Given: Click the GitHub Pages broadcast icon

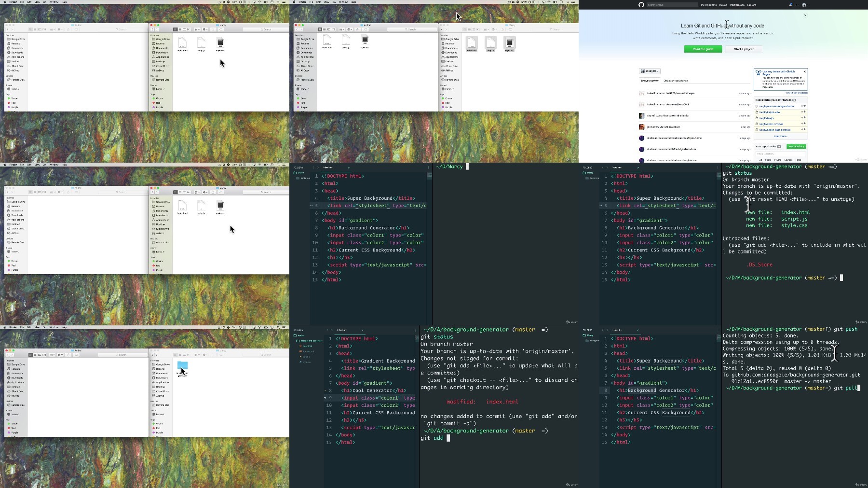Looking at the screenshot, I should (x=758, y=72).
